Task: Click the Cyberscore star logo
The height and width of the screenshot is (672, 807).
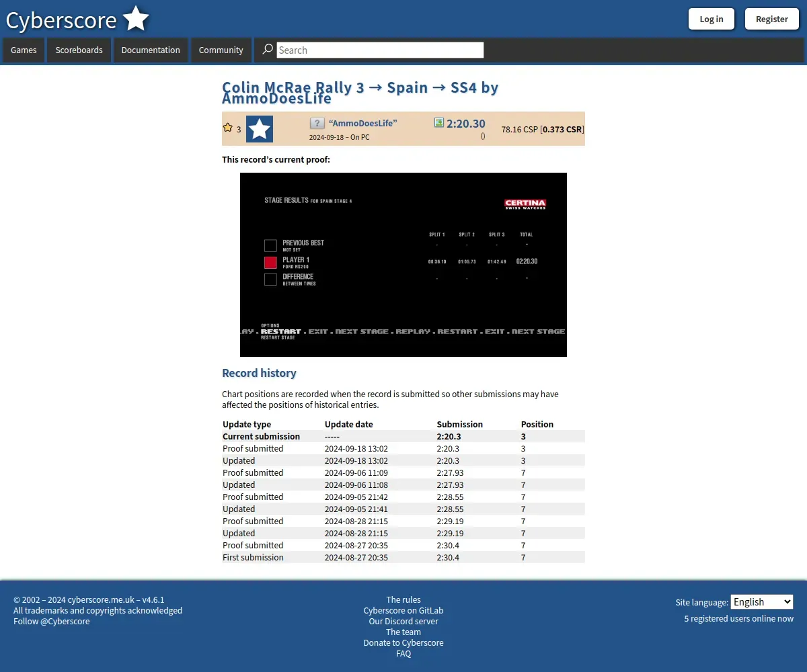Action: (x=136, y=19)
